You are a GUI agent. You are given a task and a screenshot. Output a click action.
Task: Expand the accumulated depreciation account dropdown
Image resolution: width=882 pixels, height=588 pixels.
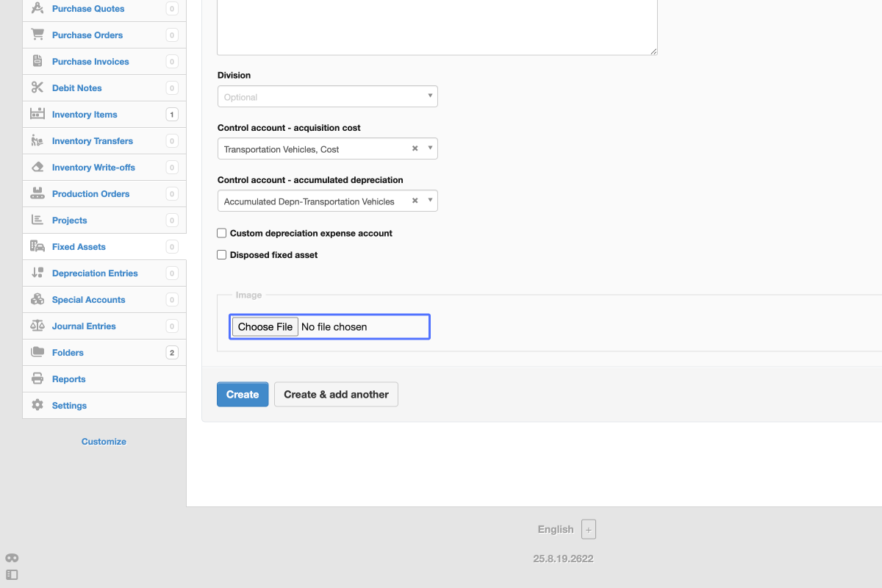(x=431, y=201)
